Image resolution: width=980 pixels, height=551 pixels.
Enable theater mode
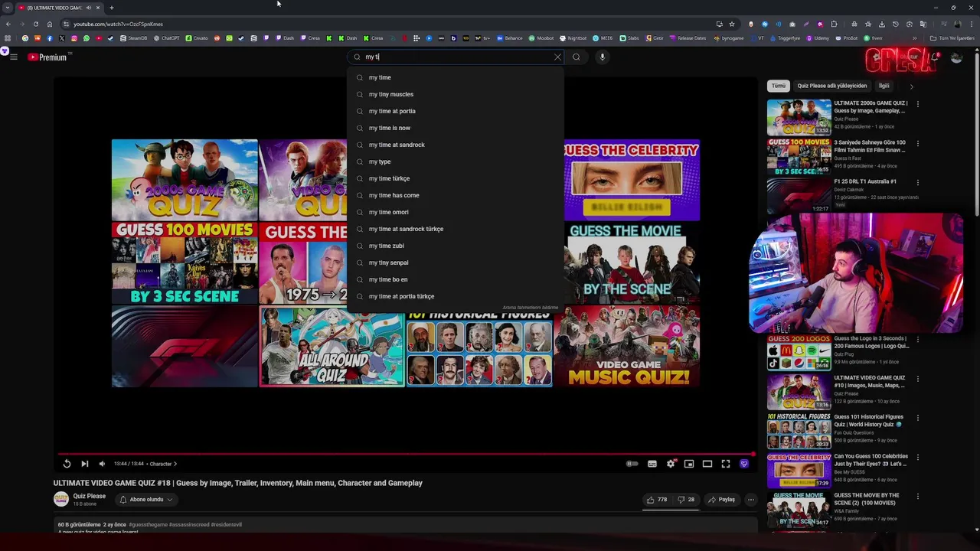pyautogui.click(x=707, y=464)
